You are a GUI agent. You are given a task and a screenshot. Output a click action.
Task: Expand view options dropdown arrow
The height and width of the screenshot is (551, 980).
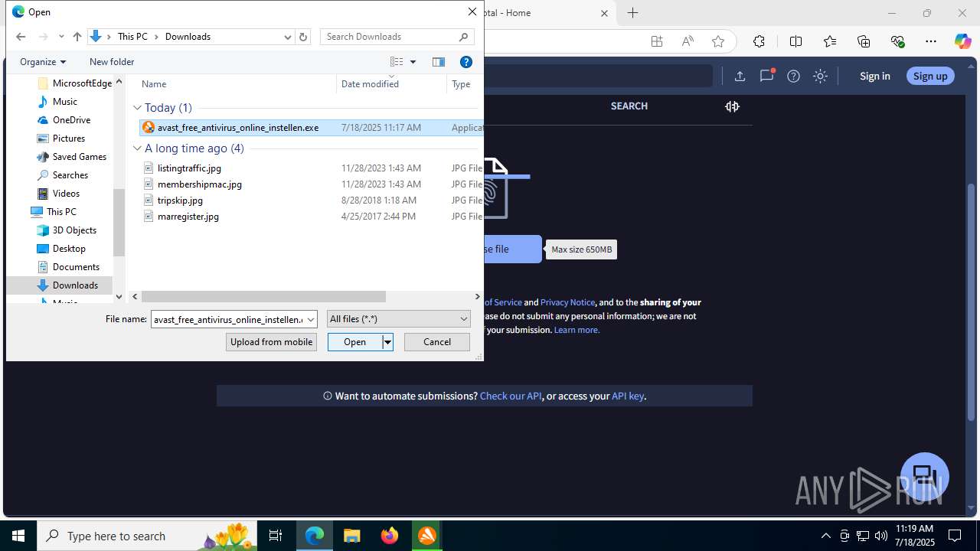[413, 62]
